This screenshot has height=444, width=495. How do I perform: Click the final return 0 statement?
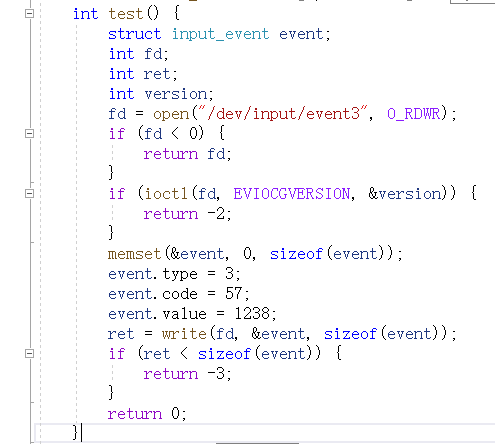[147, 414]
